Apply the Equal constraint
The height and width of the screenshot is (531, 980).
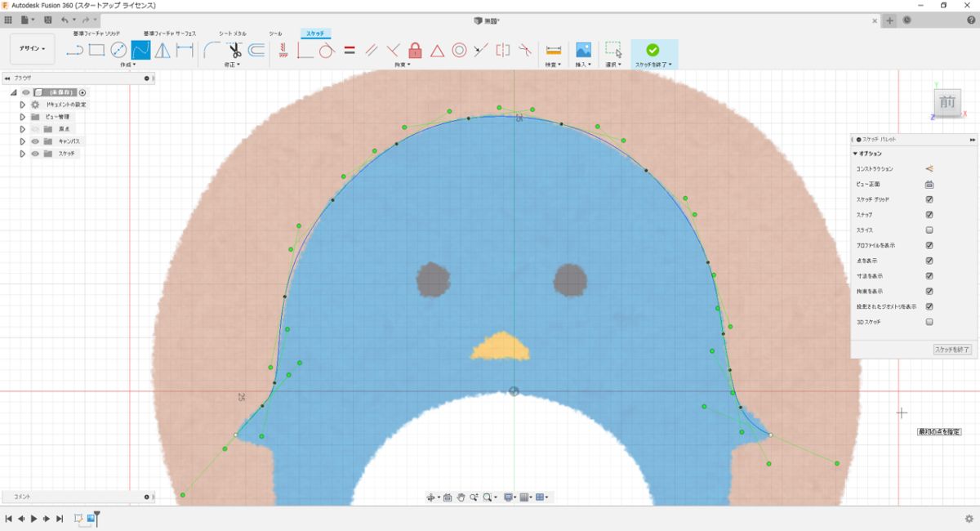point(349,51)
